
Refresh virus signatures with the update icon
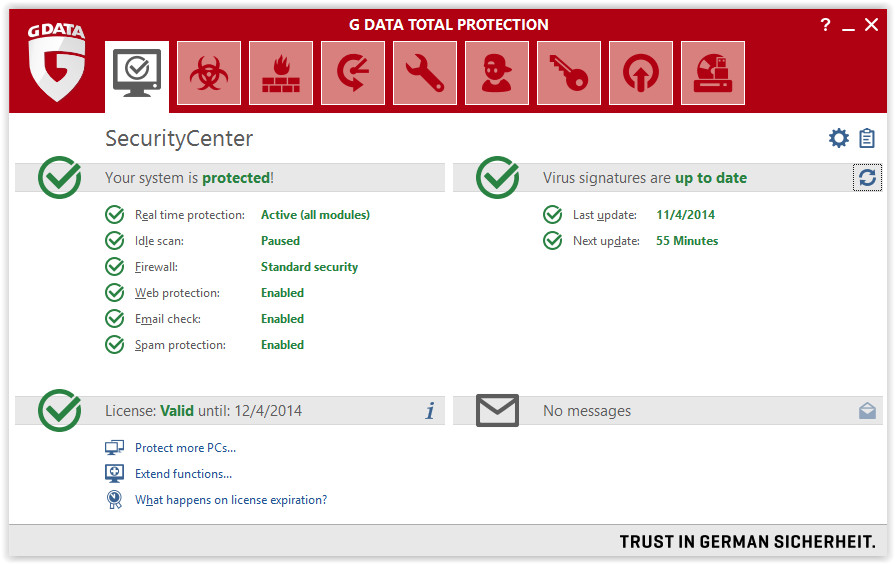pyautogui.click(x=867, y=178)
